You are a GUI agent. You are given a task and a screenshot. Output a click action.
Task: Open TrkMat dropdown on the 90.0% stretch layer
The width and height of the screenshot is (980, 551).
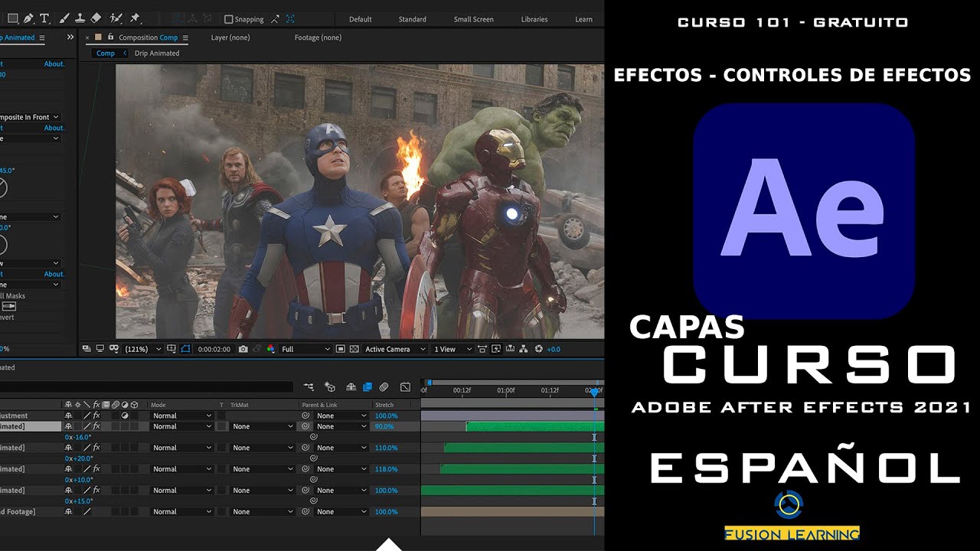263,426
